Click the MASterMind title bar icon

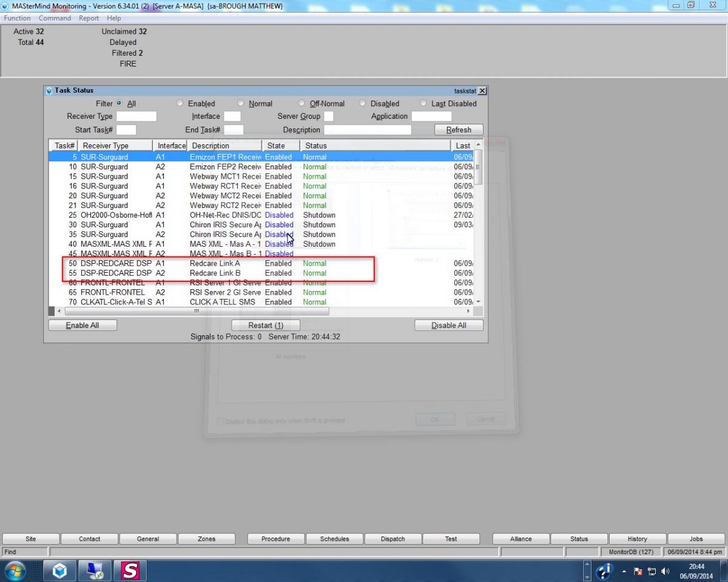click(5, 5)
